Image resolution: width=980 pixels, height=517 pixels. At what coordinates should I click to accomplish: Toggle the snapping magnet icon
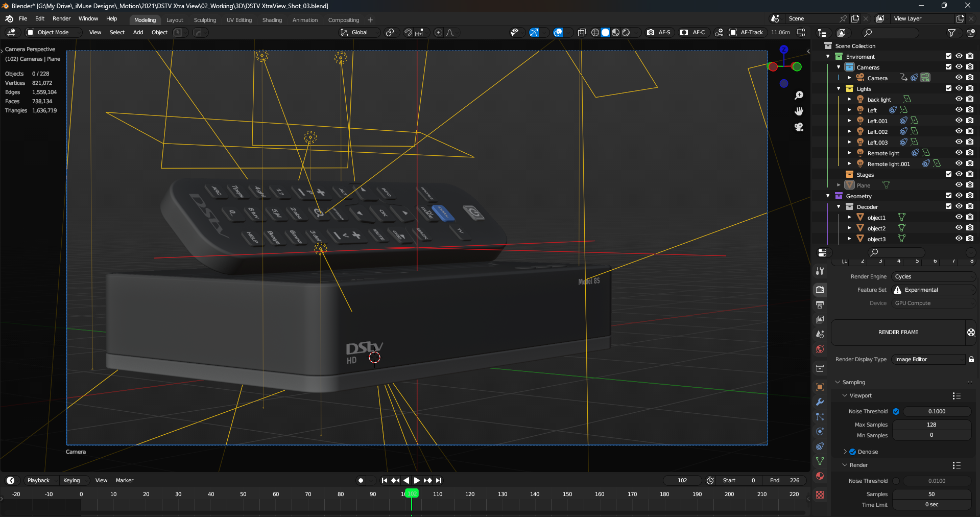(408, 32)
